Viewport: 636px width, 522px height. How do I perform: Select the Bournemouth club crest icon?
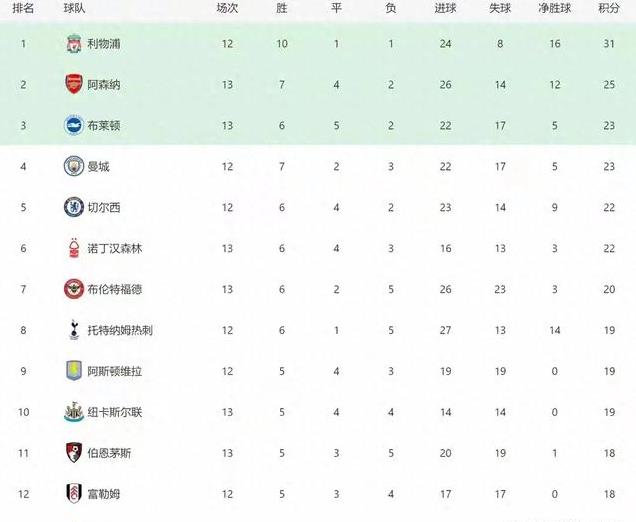point(73,452)
